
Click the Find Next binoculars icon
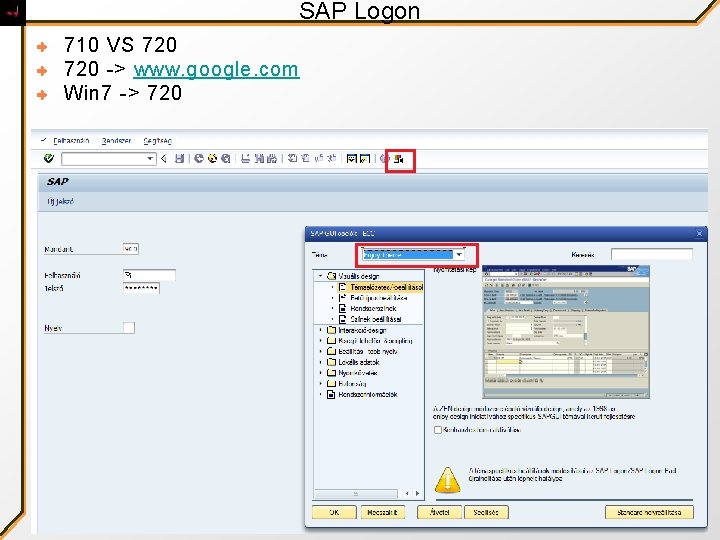(x=272, y=159)
